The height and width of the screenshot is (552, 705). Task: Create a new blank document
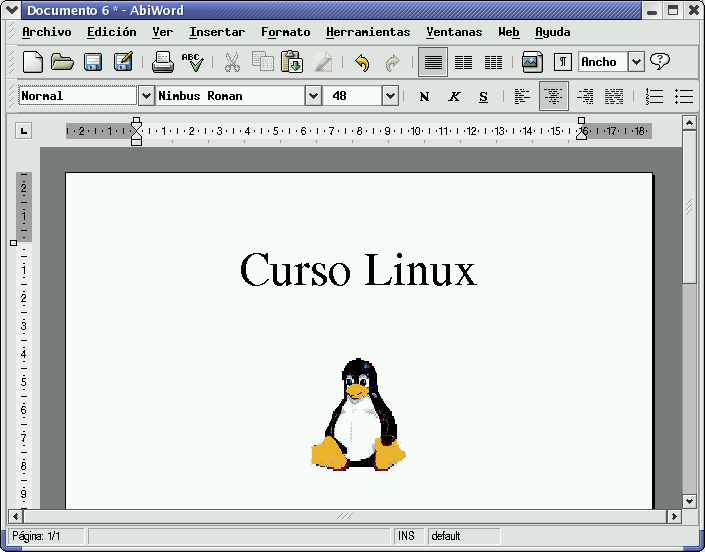(x=33, y=62)
